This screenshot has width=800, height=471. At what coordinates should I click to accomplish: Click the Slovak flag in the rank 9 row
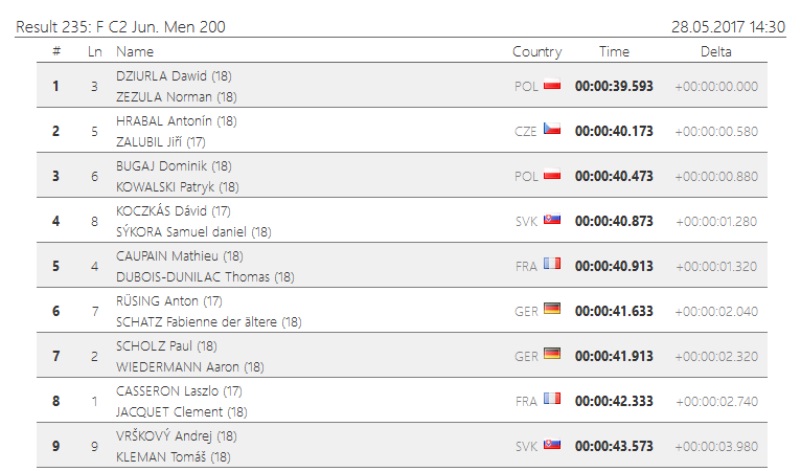pos(551,444)
